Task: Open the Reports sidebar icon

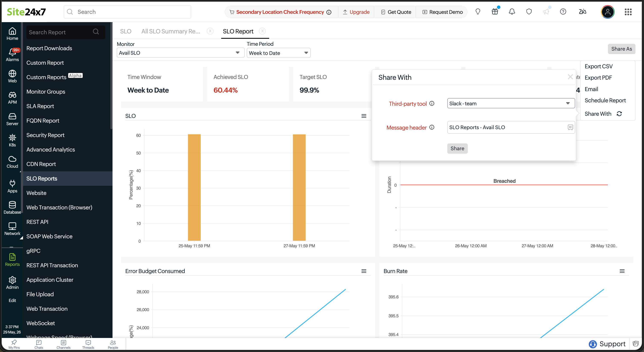Action: point(12,260)
